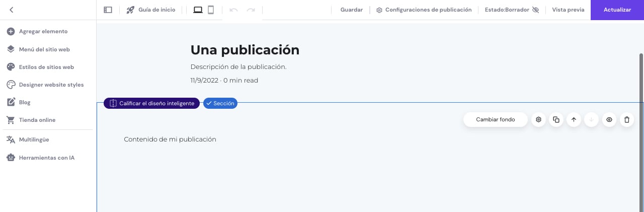Viewport: 644px width, 212px height.
Task: Duplicate the section with copy icon
Action: pos(556,119)
